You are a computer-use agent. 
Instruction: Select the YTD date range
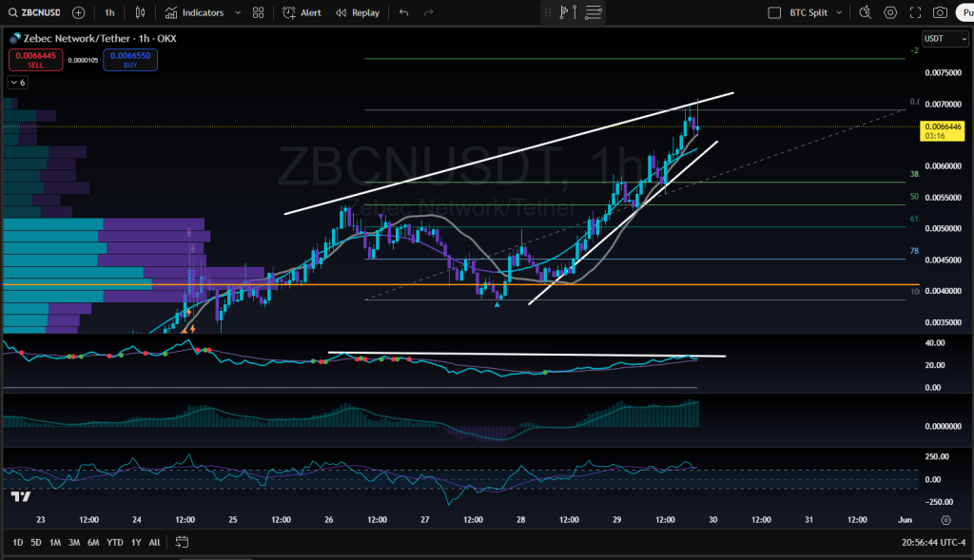pyautogui.click(x=115, y=542)
